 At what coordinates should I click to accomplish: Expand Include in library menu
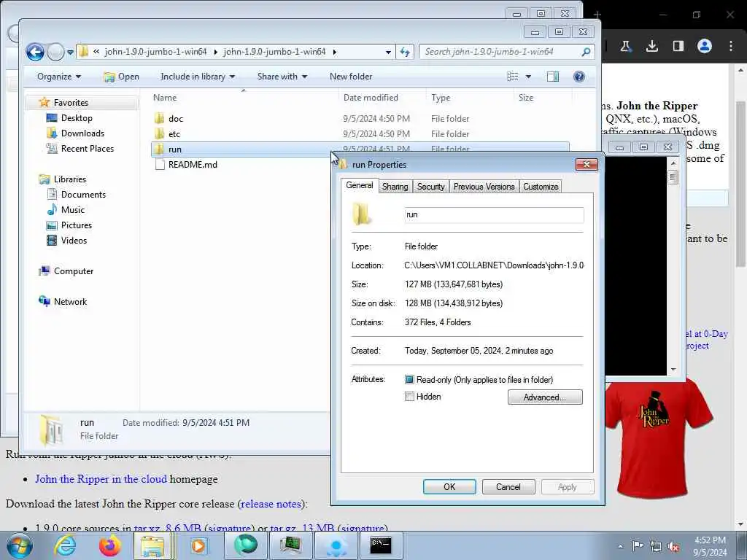[197, 77]
